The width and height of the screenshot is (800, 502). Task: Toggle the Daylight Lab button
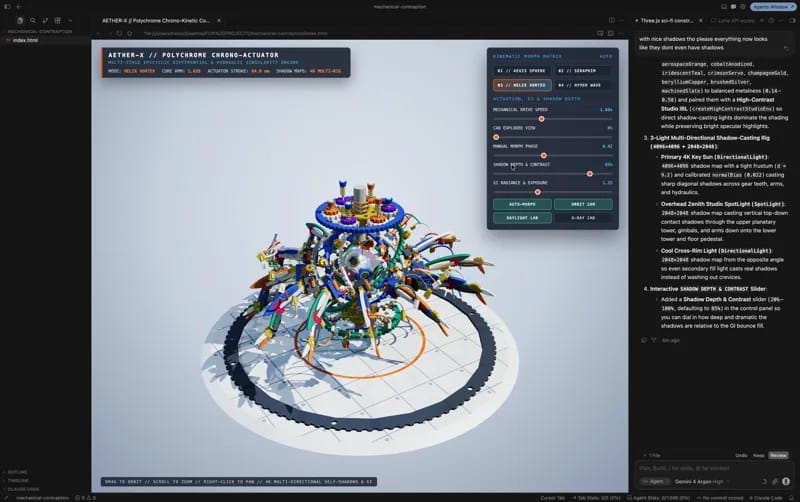tap(522, 218)
